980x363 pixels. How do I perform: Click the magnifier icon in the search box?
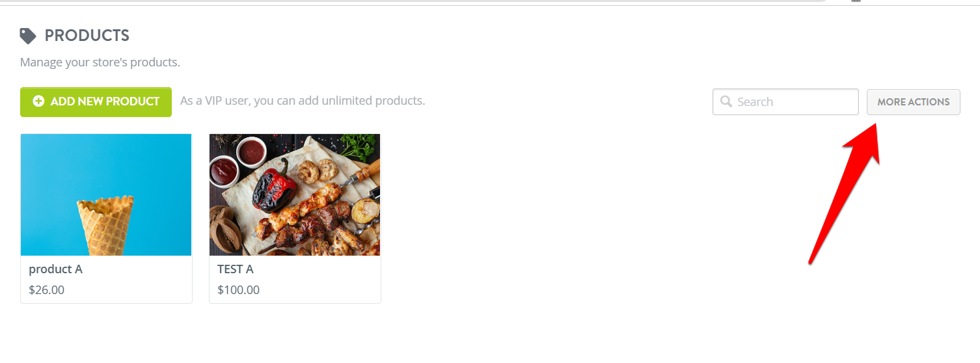(726, 101)
